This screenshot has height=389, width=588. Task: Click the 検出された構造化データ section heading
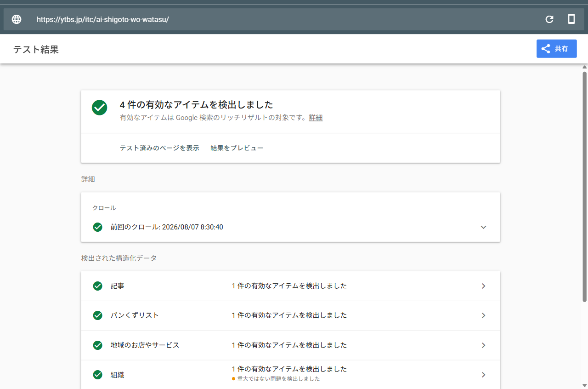point(119,258)
